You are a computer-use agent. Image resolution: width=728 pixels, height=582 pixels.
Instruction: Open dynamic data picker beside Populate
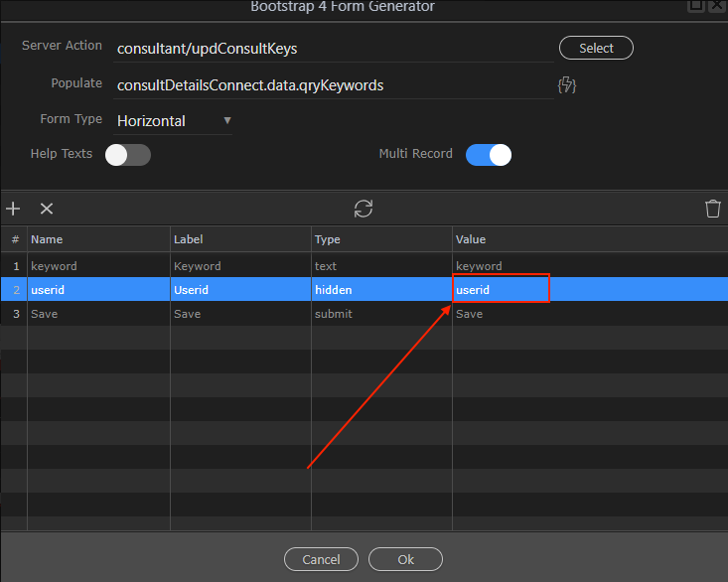point(567,85)
